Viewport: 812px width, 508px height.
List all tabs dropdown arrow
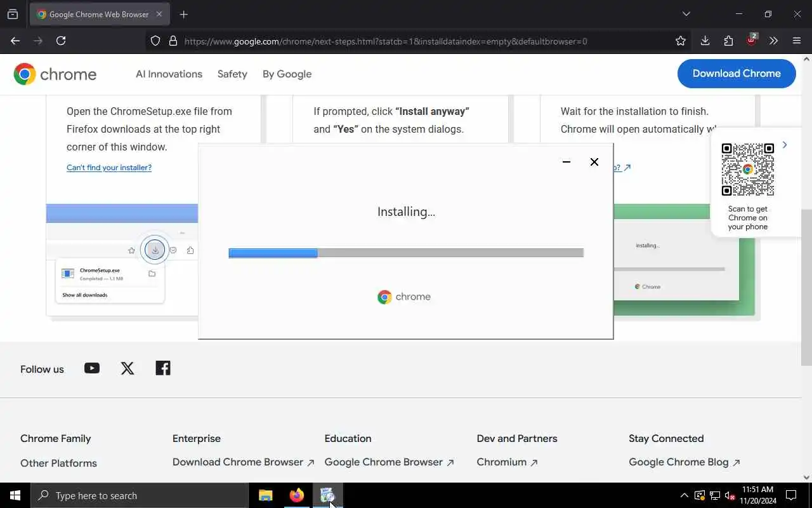[x=686, y=14]
